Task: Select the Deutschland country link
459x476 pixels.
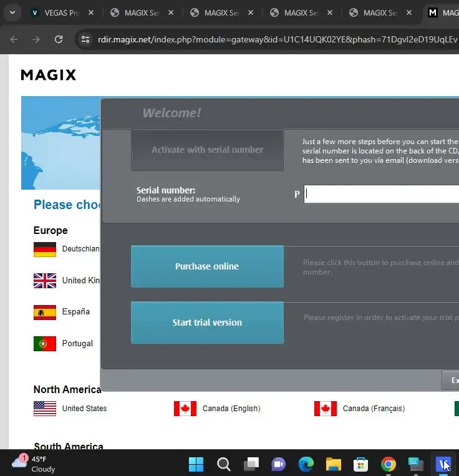Action: pyautogui.click(x=80, y=249)
